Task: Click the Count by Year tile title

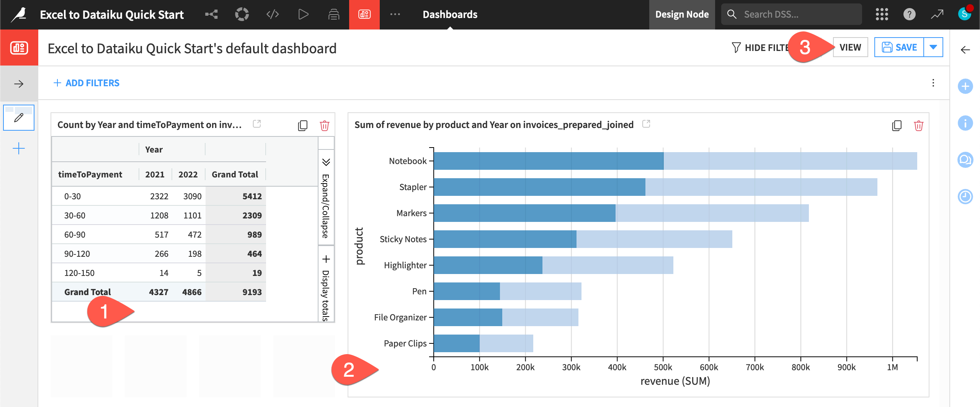Action: [149, 125]
